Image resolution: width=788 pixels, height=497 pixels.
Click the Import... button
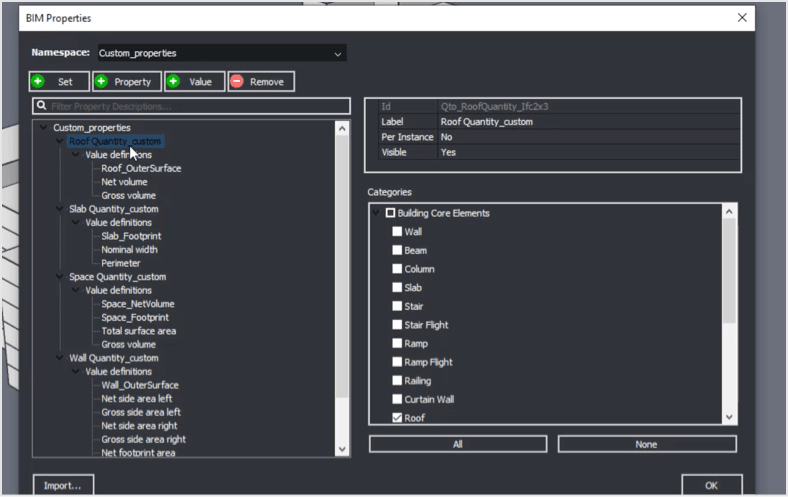point(63,485)
